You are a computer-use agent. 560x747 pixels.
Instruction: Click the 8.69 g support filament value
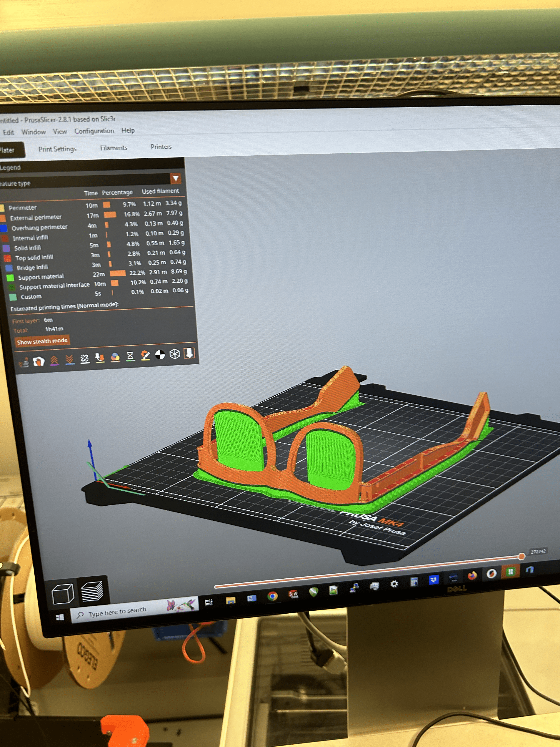pyautogui.click(x=179, y=272)
